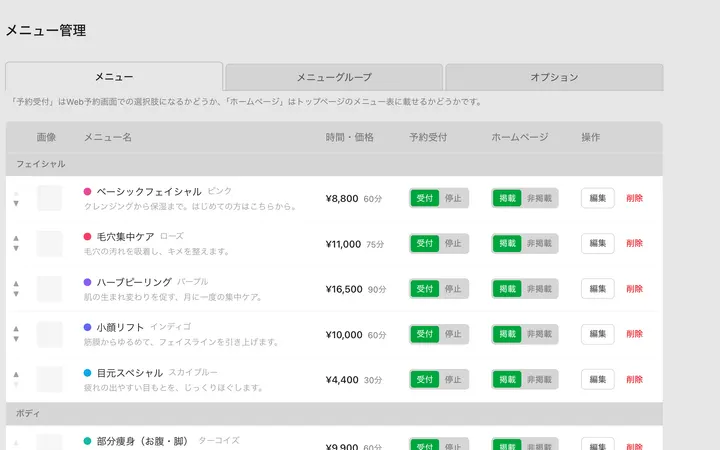Click indigo color dot of 小顔リフト
The image size is (720, 450).
pos(87,327)
